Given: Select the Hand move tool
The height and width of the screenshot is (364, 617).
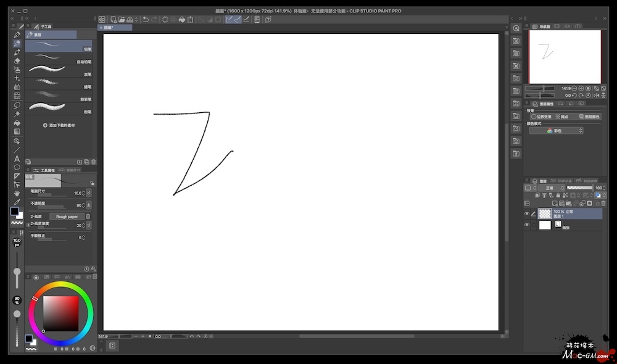Looking at the screenshot, I should click(x=17, y=193).
